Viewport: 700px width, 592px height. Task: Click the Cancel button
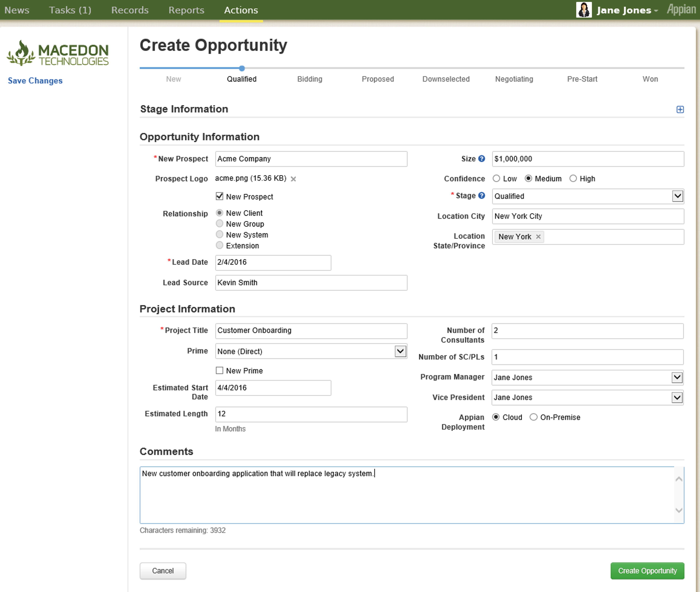point(163,571)
